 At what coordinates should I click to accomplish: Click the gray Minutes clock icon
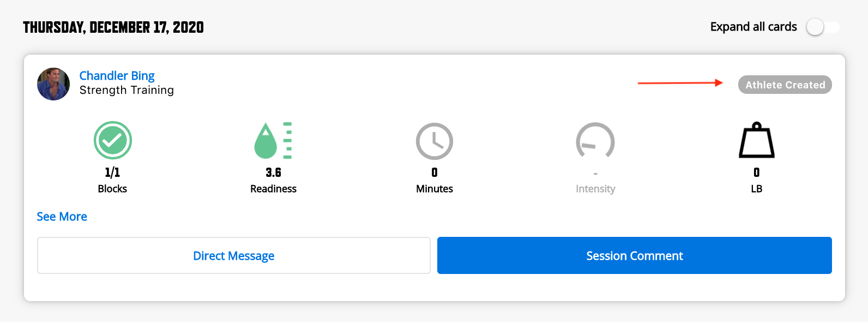[x=435, y=141]
